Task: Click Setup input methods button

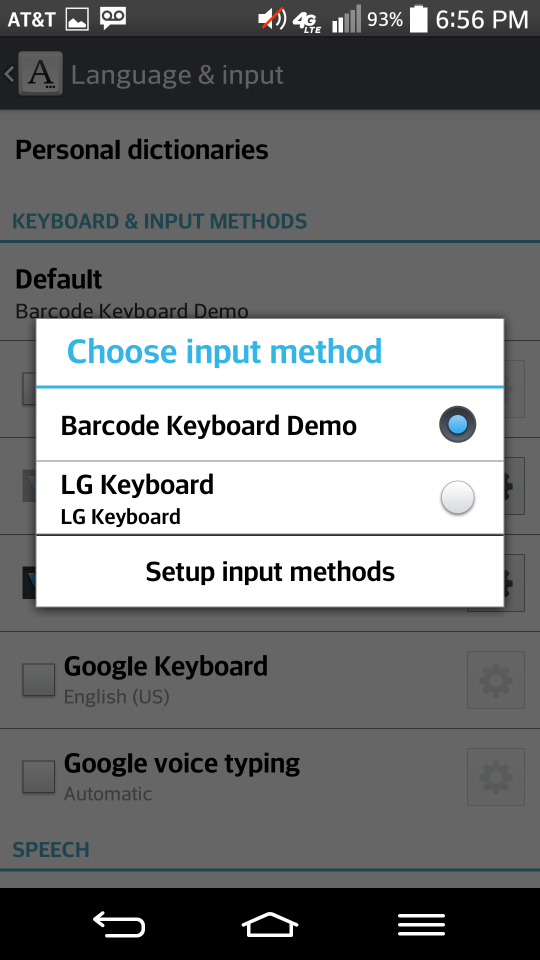Action: click(270, 571)
